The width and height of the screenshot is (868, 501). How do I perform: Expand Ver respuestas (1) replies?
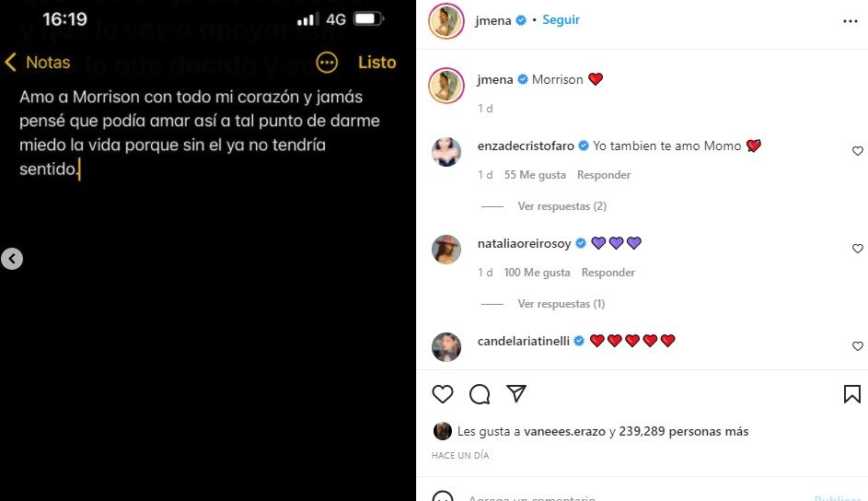[561, 303]
